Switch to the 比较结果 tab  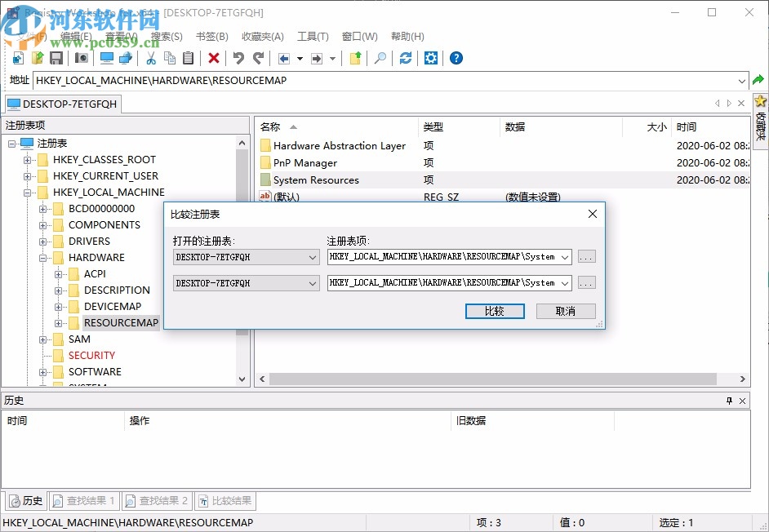225,500
